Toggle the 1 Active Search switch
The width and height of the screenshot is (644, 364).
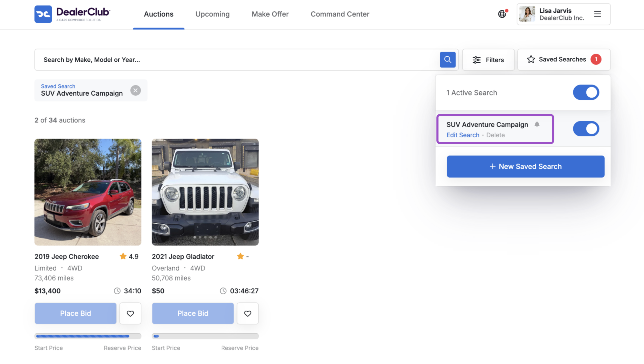point(586,92)
